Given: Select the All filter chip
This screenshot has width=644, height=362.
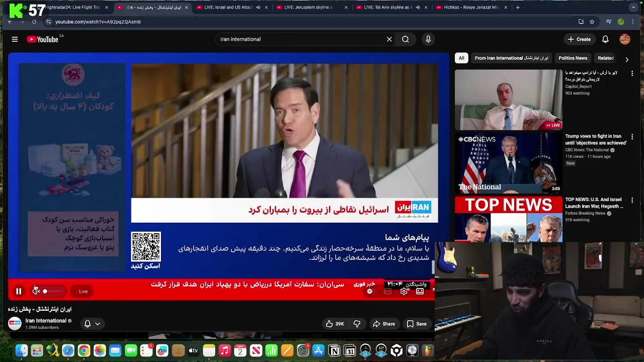Looking at the screenshot, I should [x=461, y=58].
